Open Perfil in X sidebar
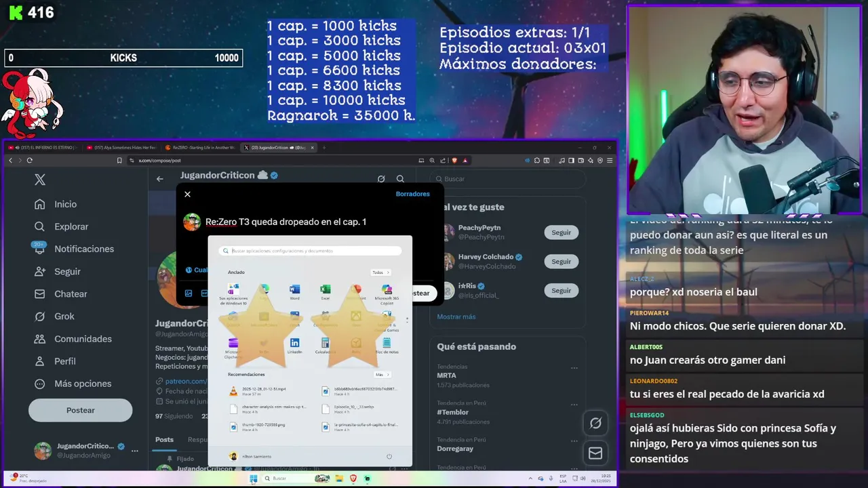This screenshot has height=488, width=868. click(56, 361)
